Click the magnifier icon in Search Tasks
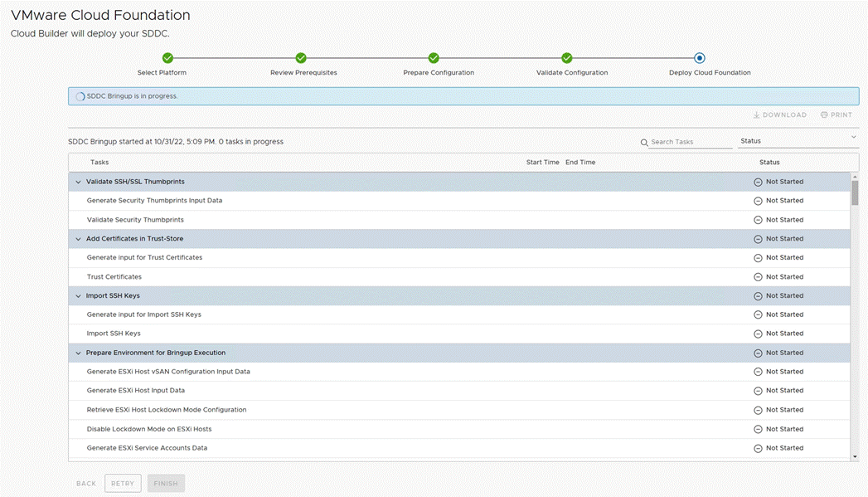Screen dimensions: 868x497 [644, 142]
